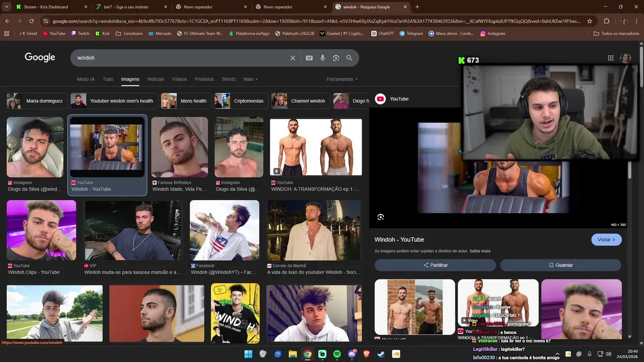
Task: Open File Explorer from taskbar
Action: (x=292, y=354)
